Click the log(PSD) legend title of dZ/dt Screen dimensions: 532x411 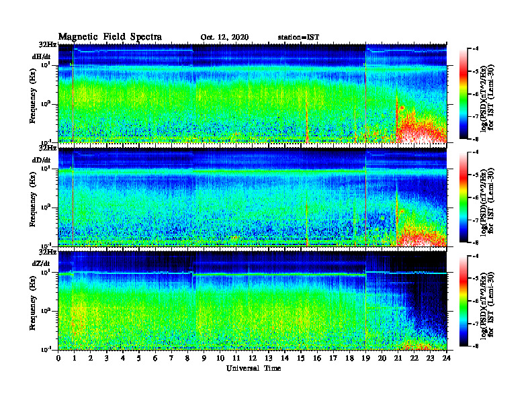[487, 305]
